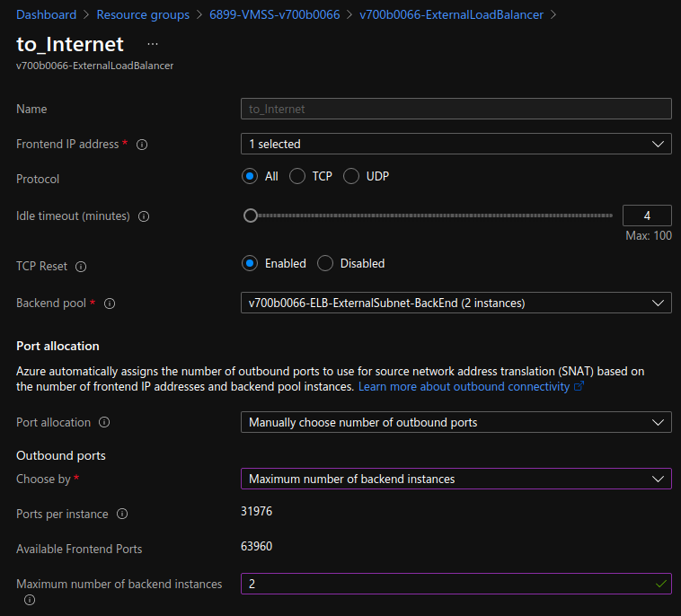Viewport: 681px width, 616px height.
Task: Select the TCP protocol radio button
Action: click(297, 176)
